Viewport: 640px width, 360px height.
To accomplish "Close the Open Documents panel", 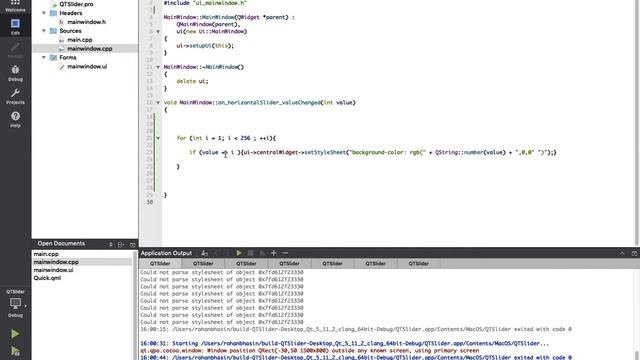I will click(x=132, y=244).
